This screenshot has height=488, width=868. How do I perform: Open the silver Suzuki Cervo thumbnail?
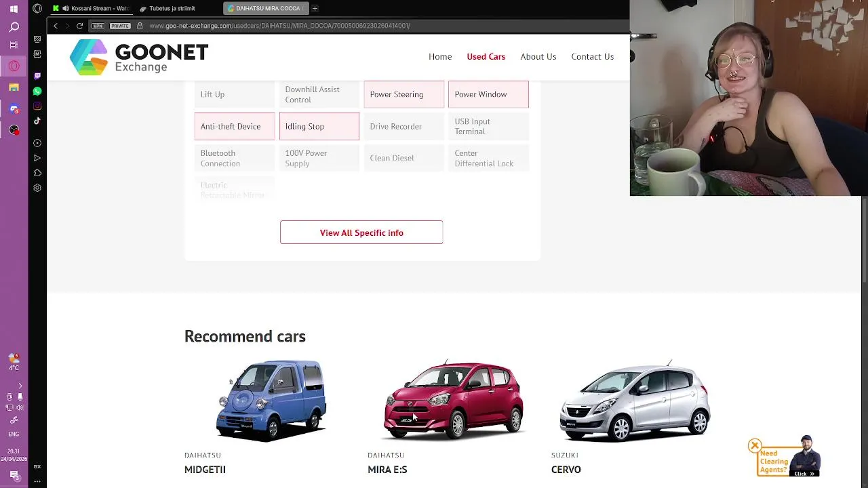pyautogui.click(x=635, y=401)
